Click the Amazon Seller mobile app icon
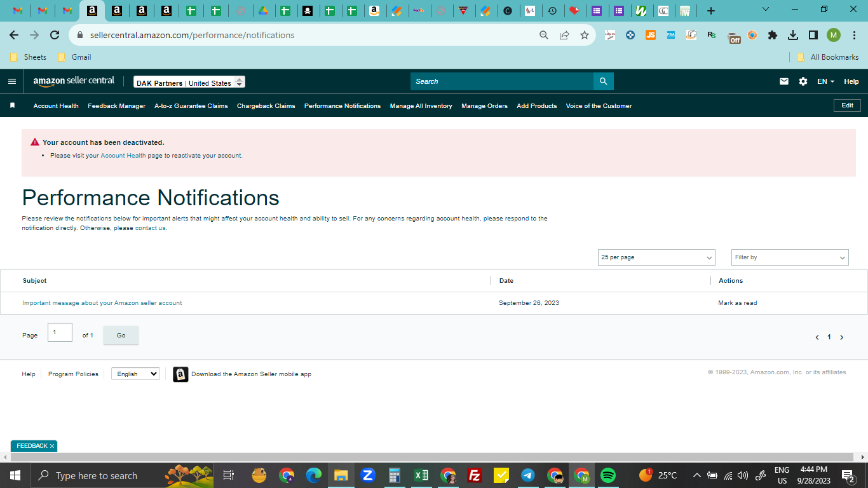 (180, 374)
